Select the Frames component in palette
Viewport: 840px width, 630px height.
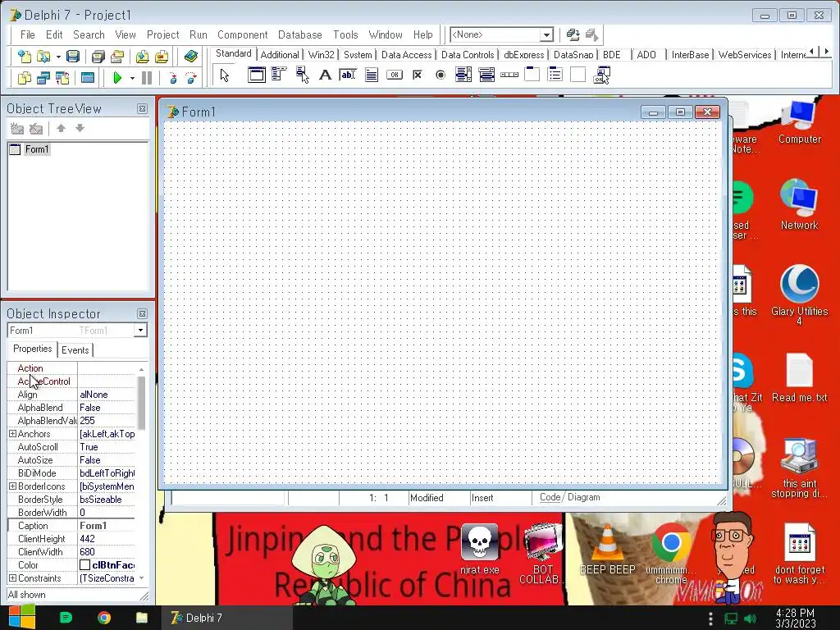point(257,75)
